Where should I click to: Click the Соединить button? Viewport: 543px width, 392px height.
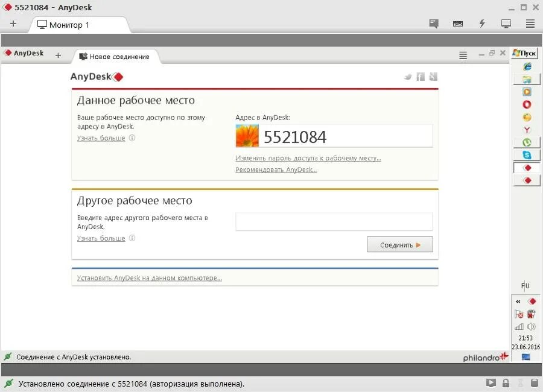pos(399,244)
